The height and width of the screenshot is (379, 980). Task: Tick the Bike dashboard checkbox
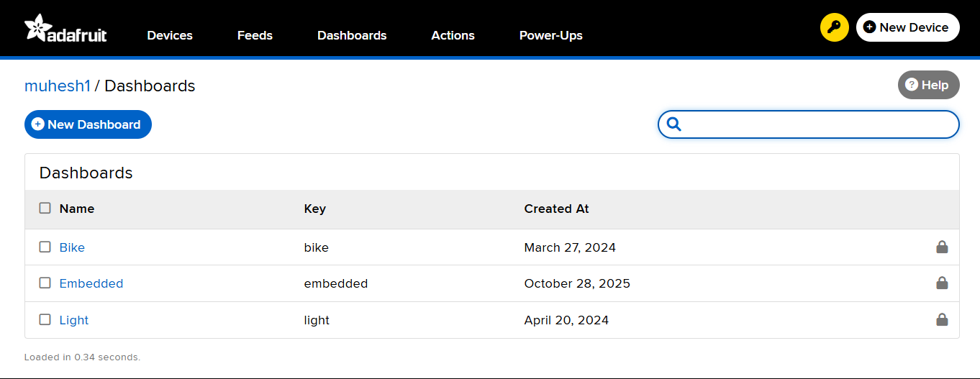coord(45,247)
